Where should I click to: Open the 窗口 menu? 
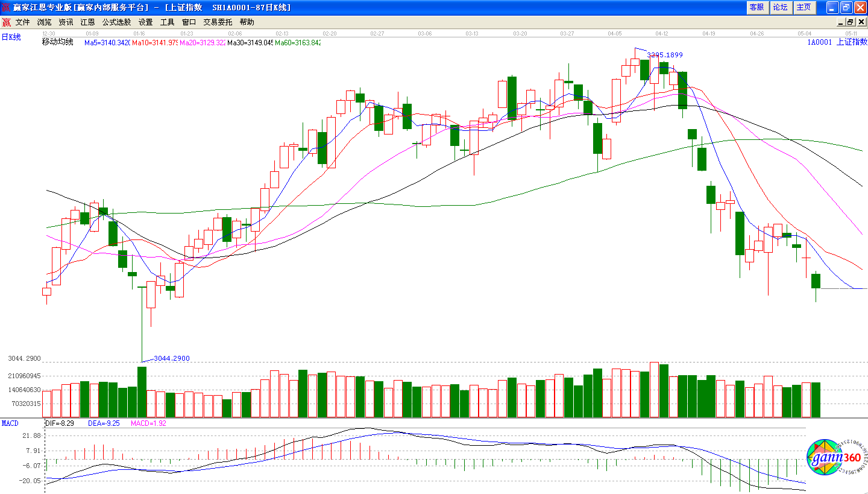tap(189, 22)
